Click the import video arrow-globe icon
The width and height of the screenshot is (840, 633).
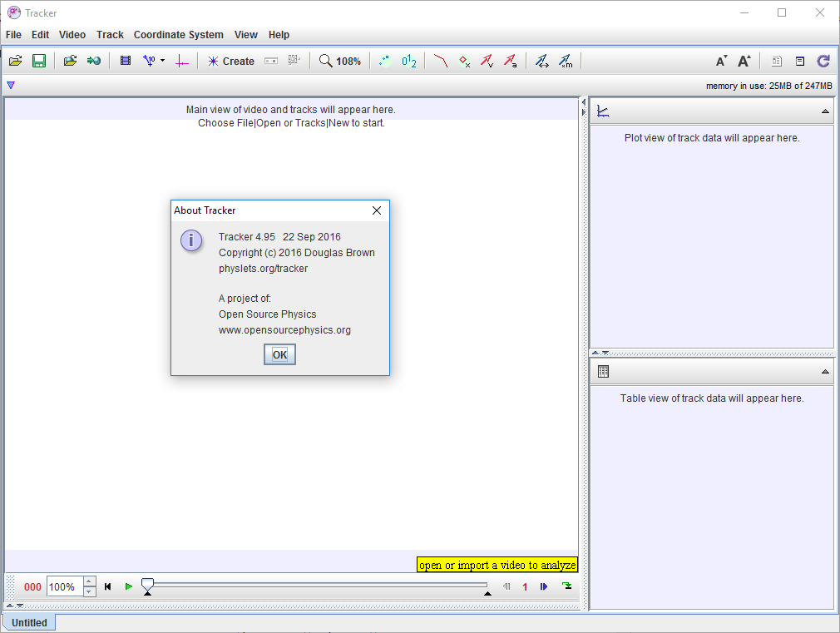point(94,61)
